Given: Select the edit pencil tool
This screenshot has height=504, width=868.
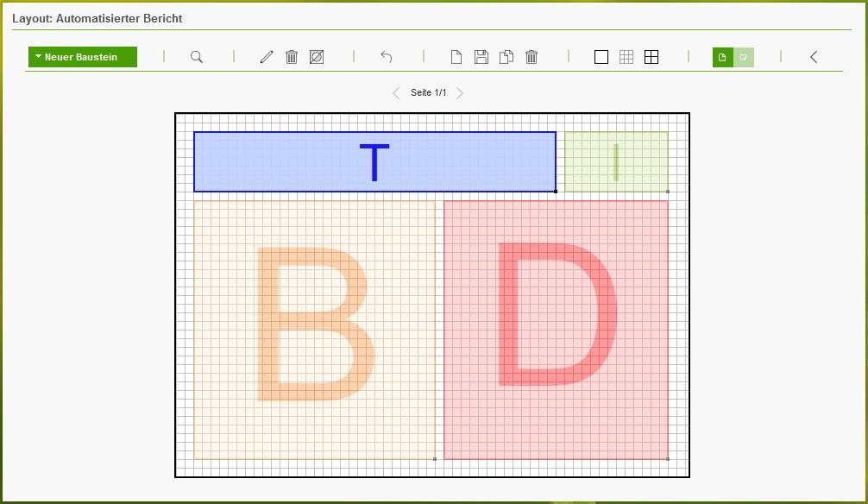Looking at the screenshot, I should click(266, 56).
